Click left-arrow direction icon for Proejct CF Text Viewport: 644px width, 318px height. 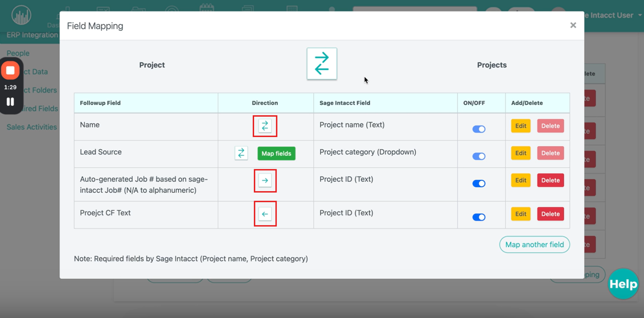coord(265,214)
